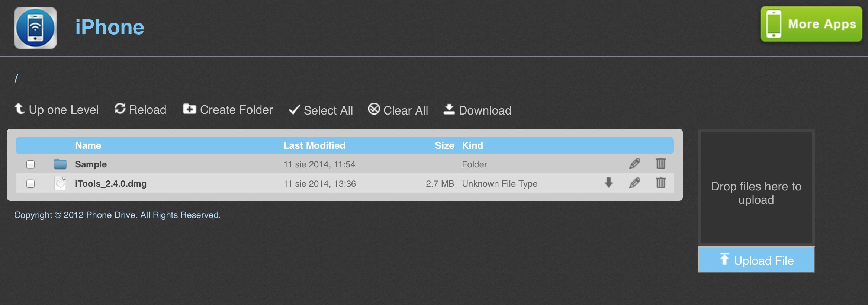Download iTools_2.4.0.dmg with the arrow icon
Image resolution: width=868 pixels, height=305 pixels.
click(609, 183)
